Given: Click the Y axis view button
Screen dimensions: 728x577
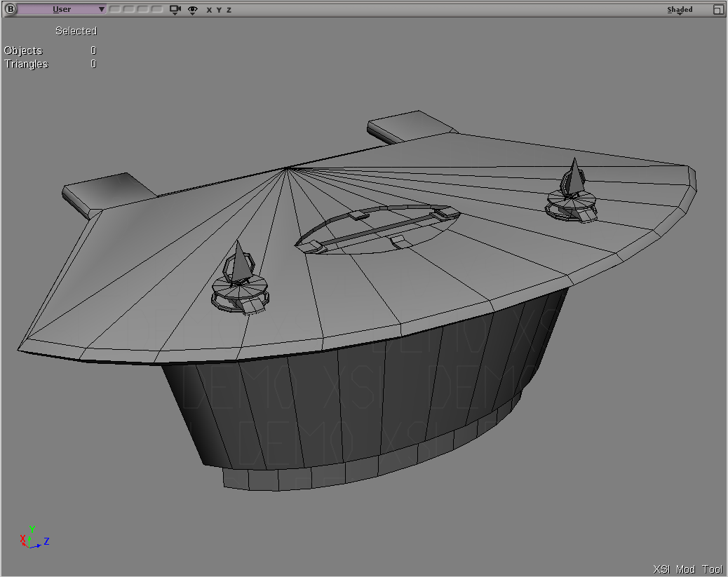Looking at the screenshot, I should [x=219, y=10].
